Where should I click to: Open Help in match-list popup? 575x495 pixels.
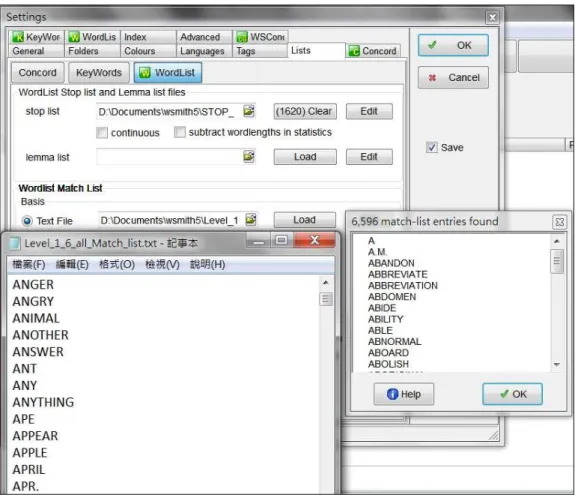[x=403, y=394]
